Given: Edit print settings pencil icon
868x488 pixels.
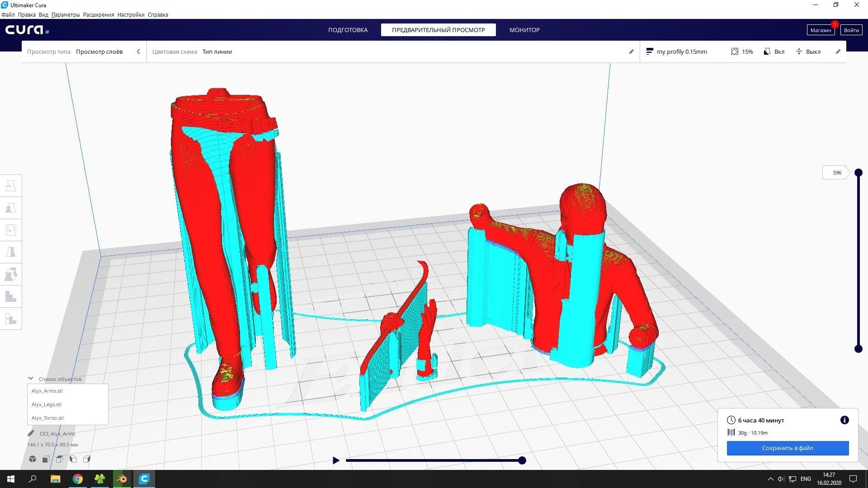Looking at the screenshot, I should pos(838,52).
